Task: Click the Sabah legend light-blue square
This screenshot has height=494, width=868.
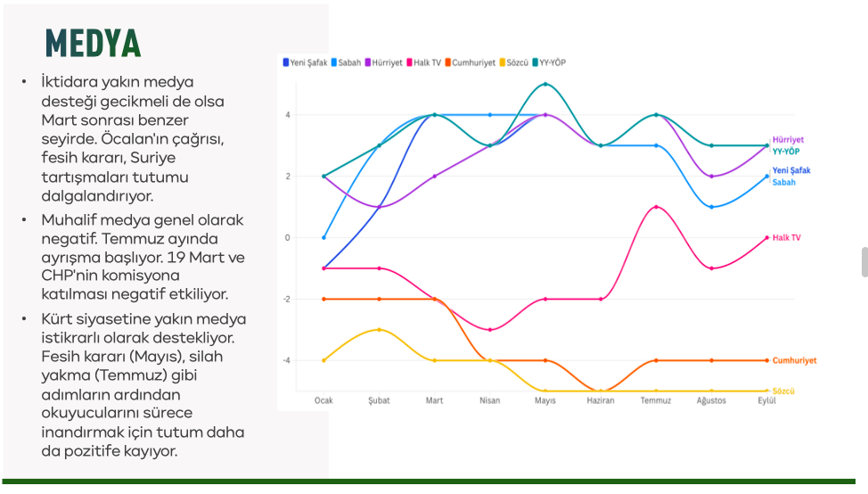Action: click(x=334, y=62)
